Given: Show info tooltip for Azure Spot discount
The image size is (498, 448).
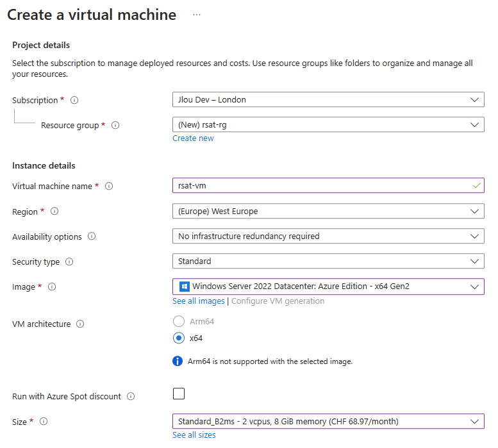Looking at the screenshot, I should coord(131,396).
